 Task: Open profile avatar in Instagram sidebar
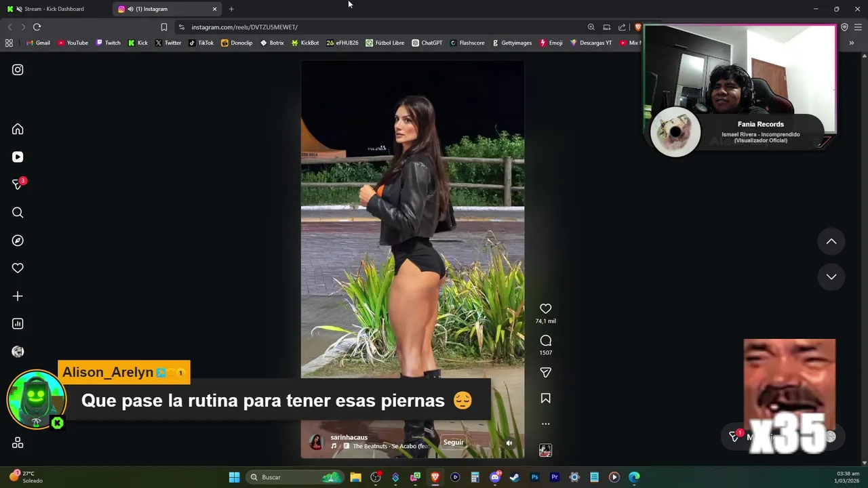[x=18, y=352]
